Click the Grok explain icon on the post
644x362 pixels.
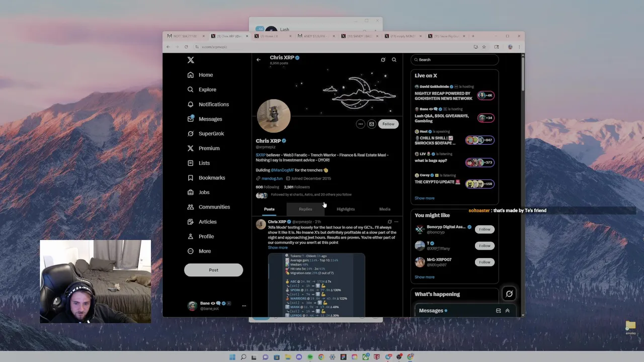(x=389, y=222)
